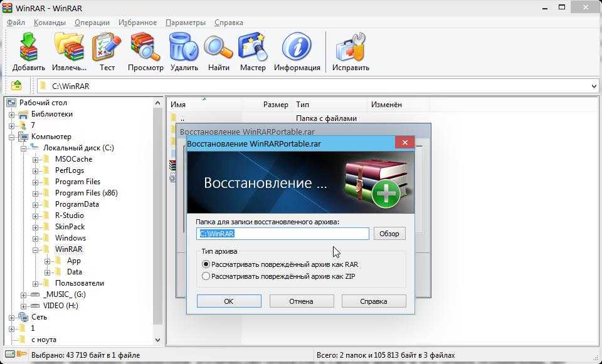This screenshot has width=602, height=364.
Task: Show archive Информация toolbar icon
Action: (x=297, y=47)
